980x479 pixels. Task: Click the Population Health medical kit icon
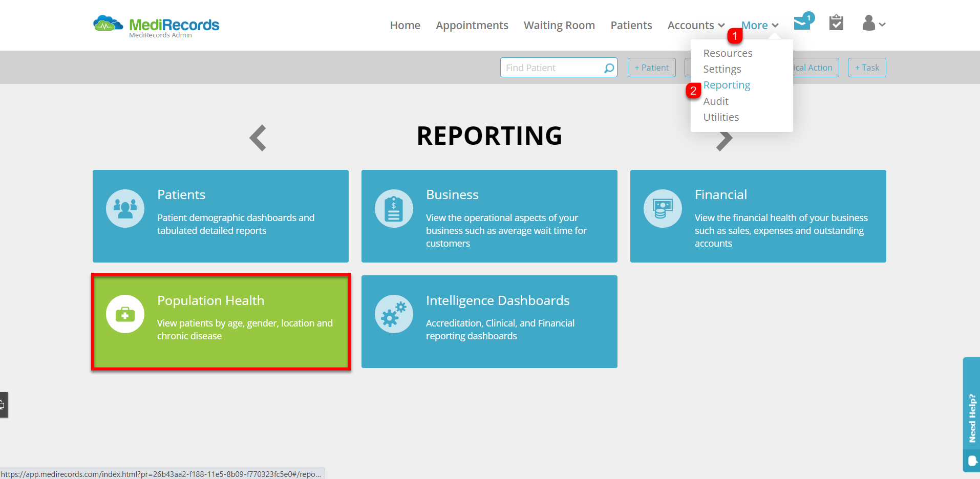[x=125, y=314]
